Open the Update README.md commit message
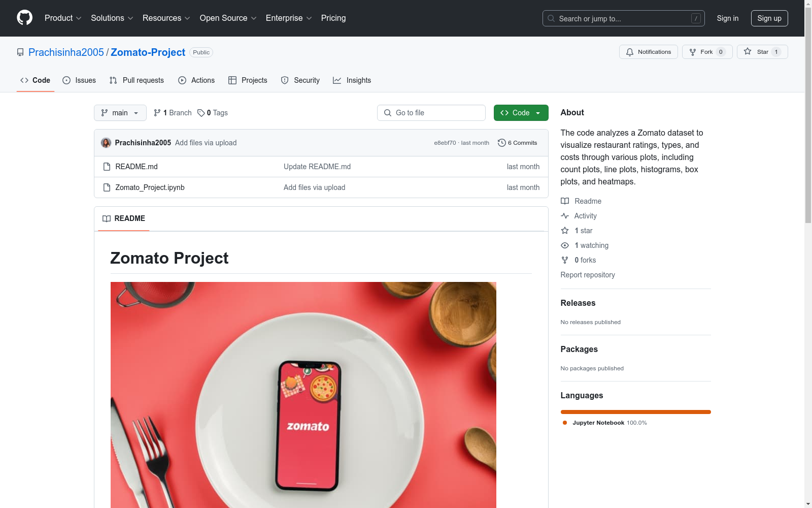 point(317,167)
